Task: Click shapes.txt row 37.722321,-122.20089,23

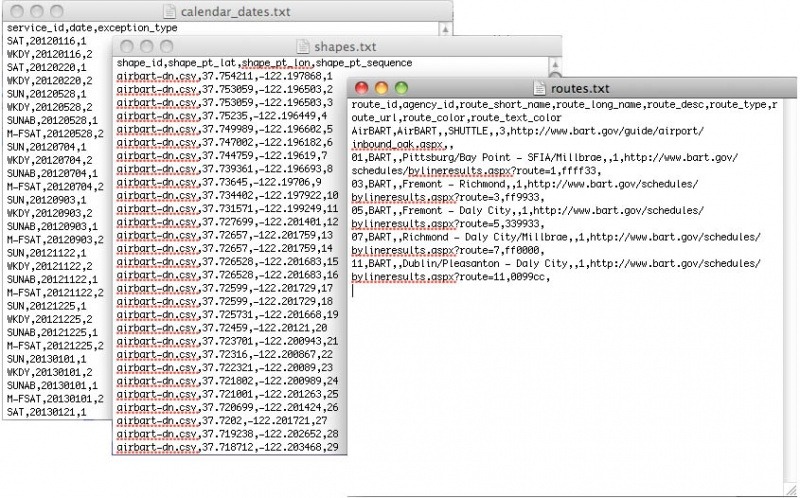Action: point(224,368)
